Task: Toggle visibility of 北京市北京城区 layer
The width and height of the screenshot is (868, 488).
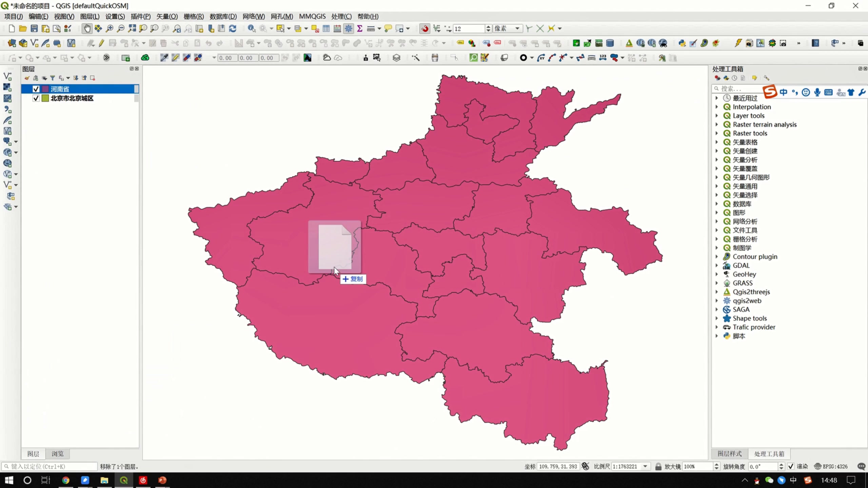Action: [36, 98]
